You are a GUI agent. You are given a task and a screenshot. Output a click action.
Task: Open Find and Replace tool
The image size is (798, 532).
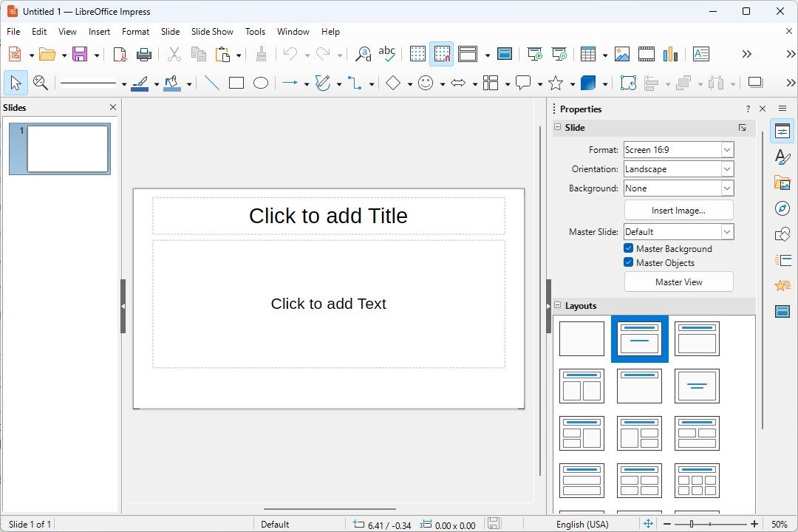(364, 54)
